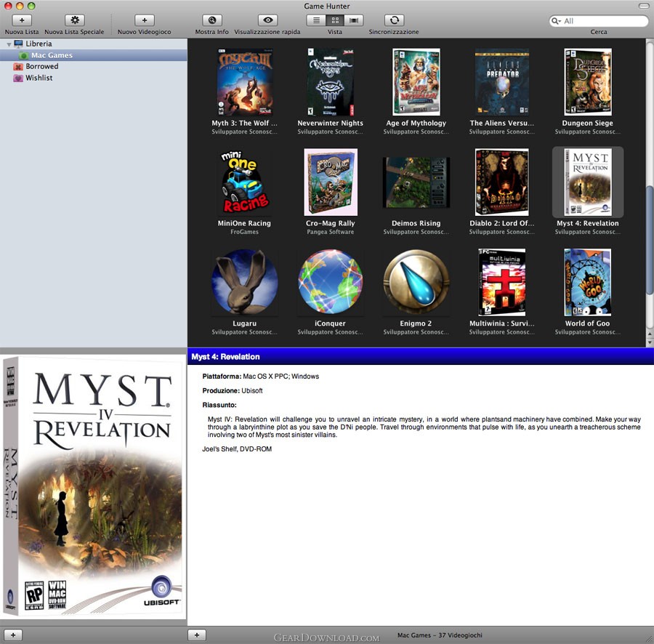Select the Age of Mythology cover
654x644 pixels.
tap(416, 81)
